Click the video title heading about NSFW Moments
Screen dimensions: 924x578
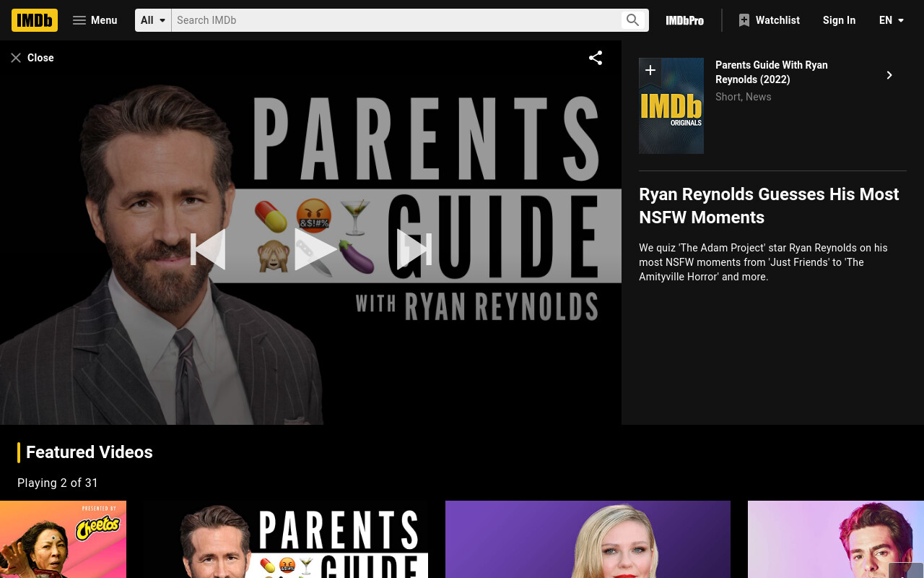769,206
